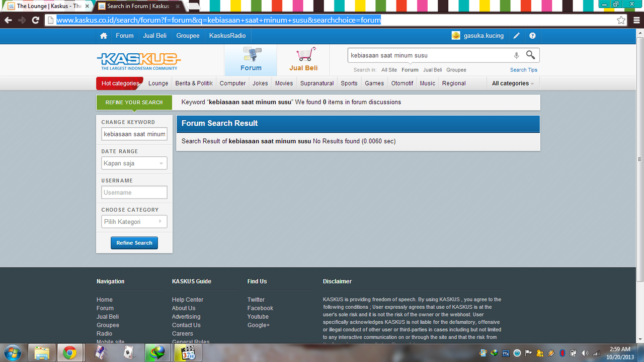Expand the All categories dropdown
Viewport: 644px width, 362px height.
click(x=513, y=83)
